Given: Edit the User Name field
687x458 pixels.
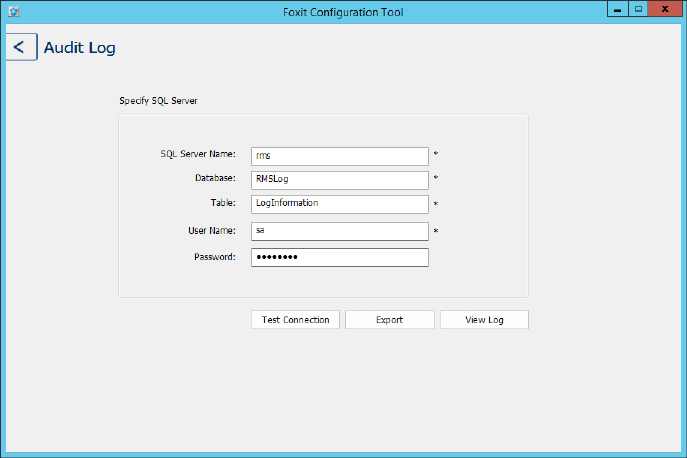Looking at the screenshot, I should click(340, 231).
